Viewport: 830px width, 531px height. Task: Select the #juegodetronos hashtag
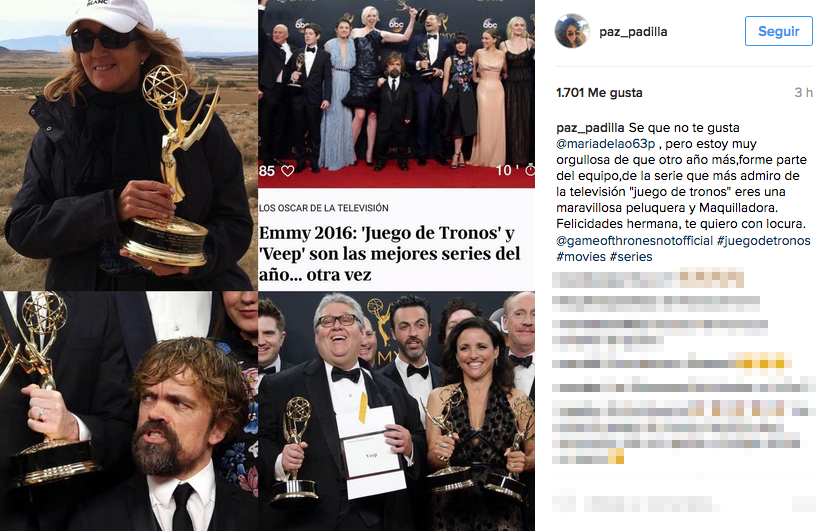[x=763, y=241]
